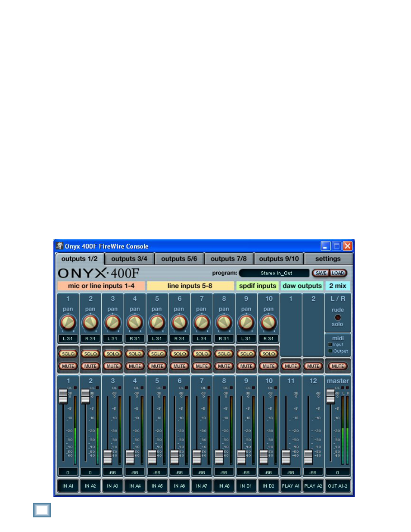The image size is (411, 532).
Task: Click the channel 10 pan knob
Action: point(269,322)
